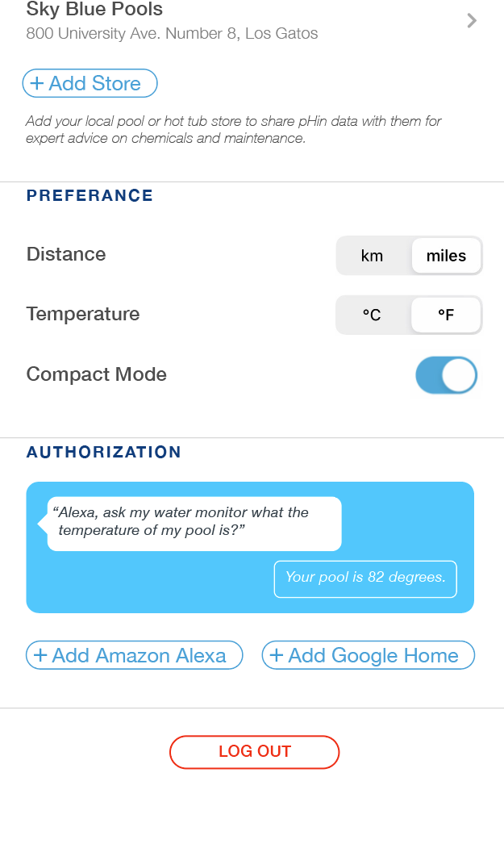The width and height of the screenshot is (504, 848).
Task: Click the chevron arrow beside Sky Blue Pools
Action: pyautogui.click(x=472, y=21)
